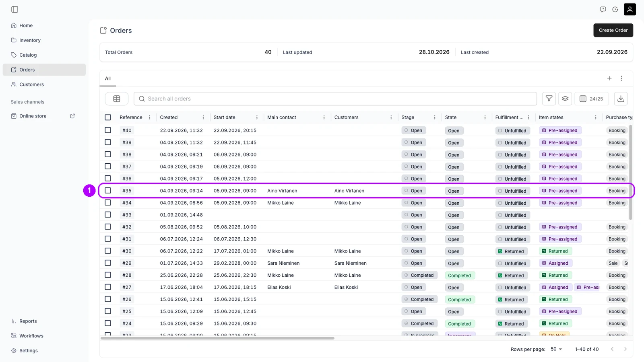Viewport: 644px width, 362px height.
Task: Open Start date column options menu
Action: 257,117
